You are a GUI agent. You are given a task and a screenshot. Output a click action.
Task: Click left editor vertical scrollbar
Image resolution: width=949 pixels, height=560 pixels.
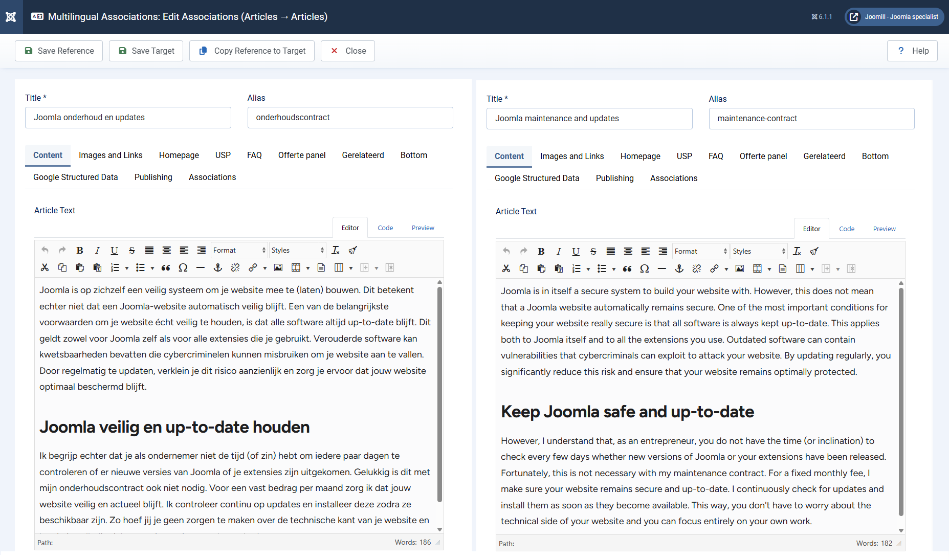[x=439, y=394]
